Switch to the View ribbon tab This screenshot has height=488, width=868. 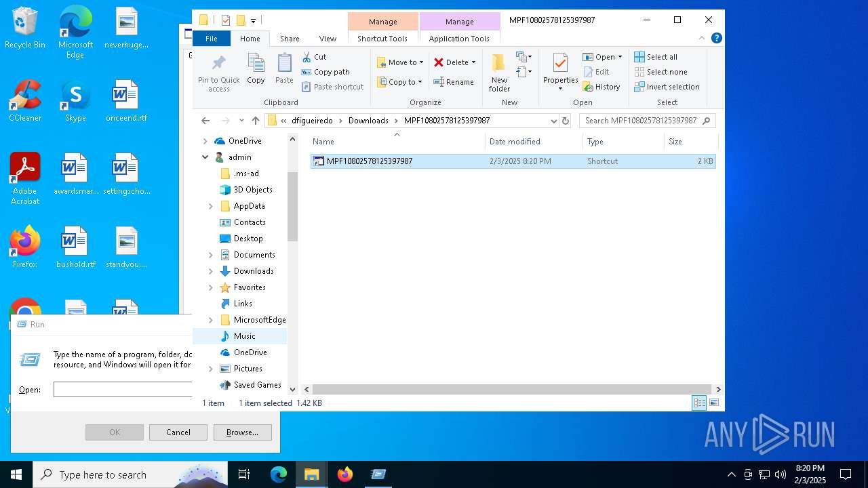tap(328, 39)
